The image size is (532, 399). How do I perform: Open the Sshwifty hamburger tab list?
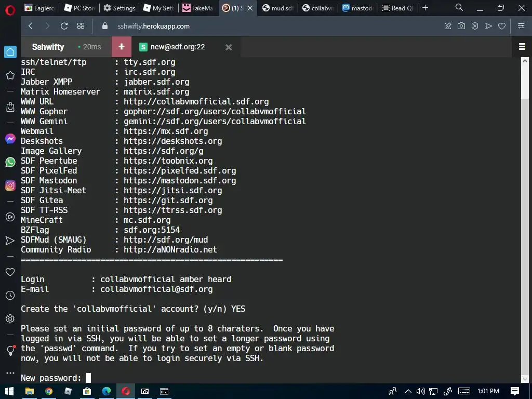pyautogui.click(x=522, y=46)
